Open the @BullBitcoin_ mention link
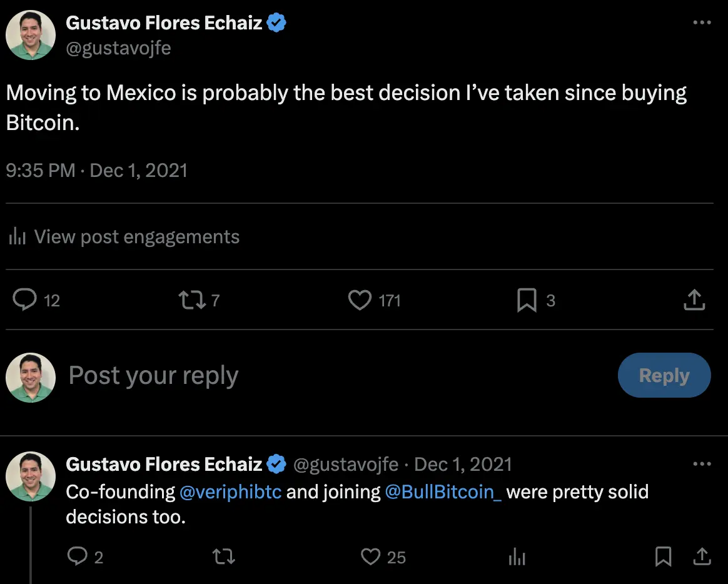This screenshot has height=584, width=728. tap(443, 492)
